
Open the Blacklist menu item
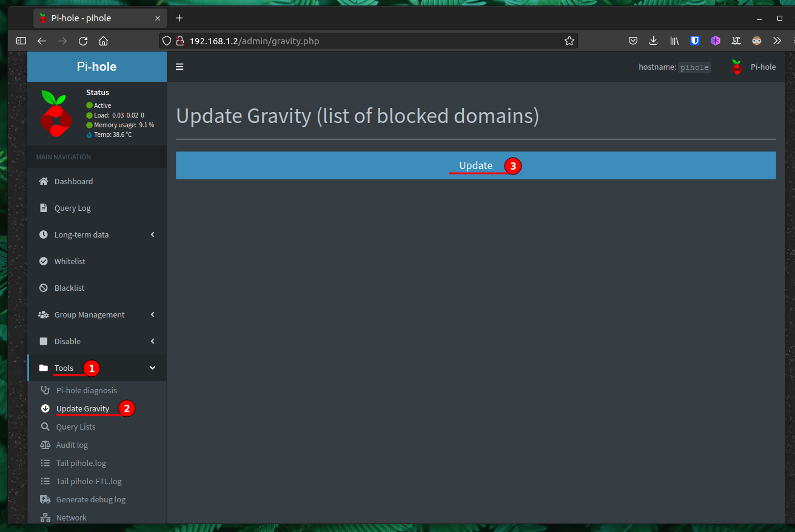97,288
